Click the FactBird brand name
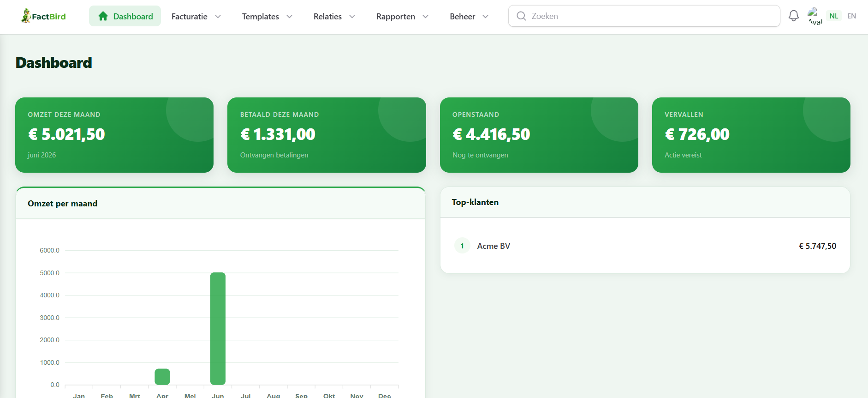The height and width of the screenshot is (398, 868). 49,17
